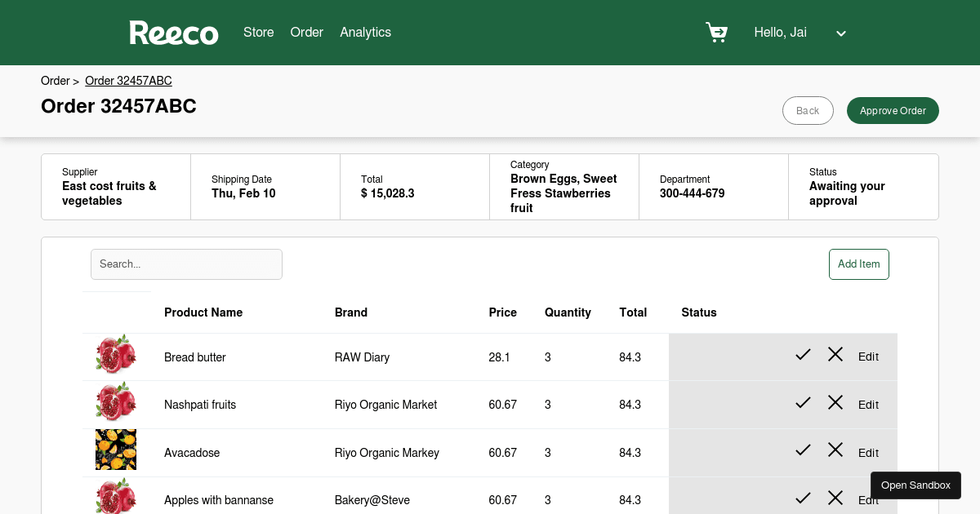Screen dimensions: 980x514
Task: Expand the Hello, Jai account dropdown arrow
Action: [841, 33]
